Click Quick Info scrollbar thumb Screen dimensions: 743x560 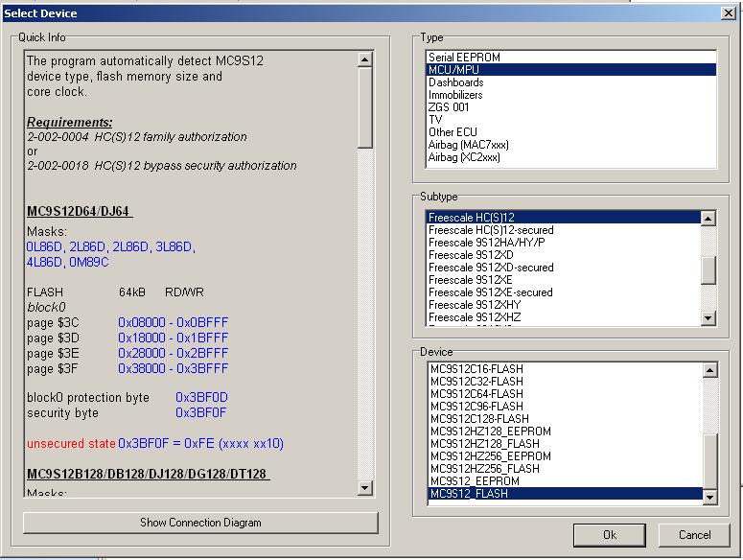pyautogui.click(x=365, y=107)
